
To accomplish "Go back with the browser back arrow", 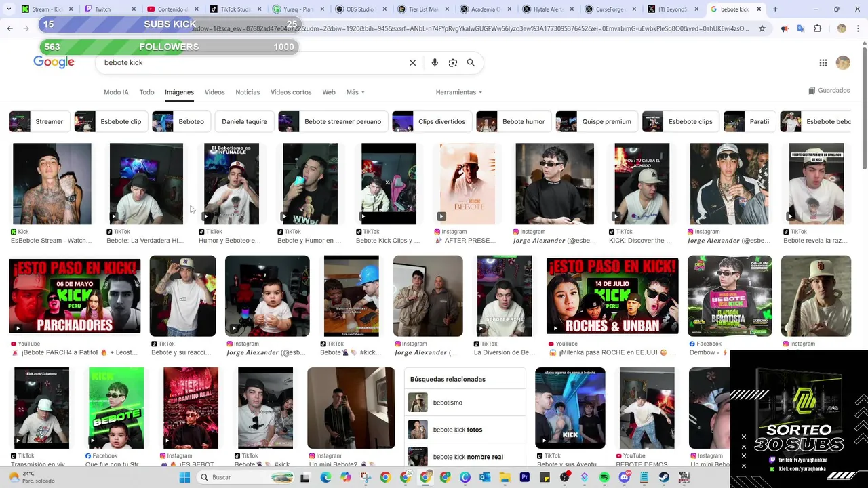I will [x=9, y=28].
